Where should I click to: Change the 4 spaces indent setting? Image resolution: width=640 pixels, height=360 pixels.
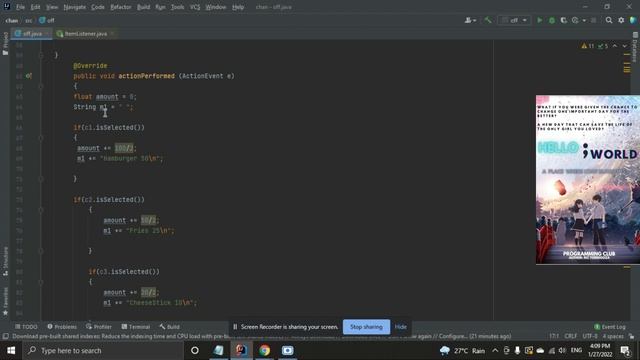(x=613, y=336)
